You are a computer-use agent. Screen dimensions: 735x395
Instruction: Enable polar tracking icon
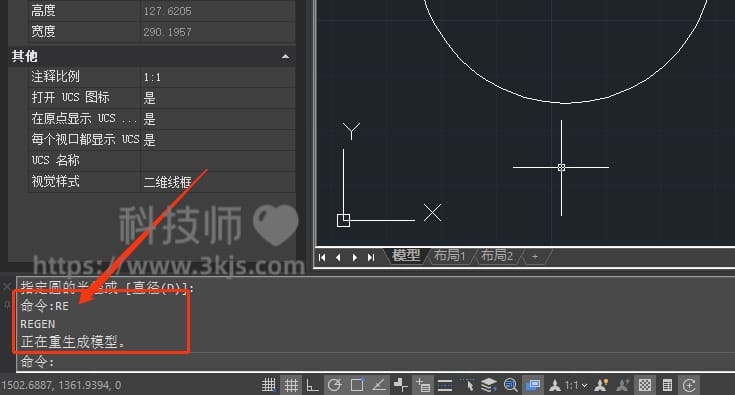(x=334, y=385)
